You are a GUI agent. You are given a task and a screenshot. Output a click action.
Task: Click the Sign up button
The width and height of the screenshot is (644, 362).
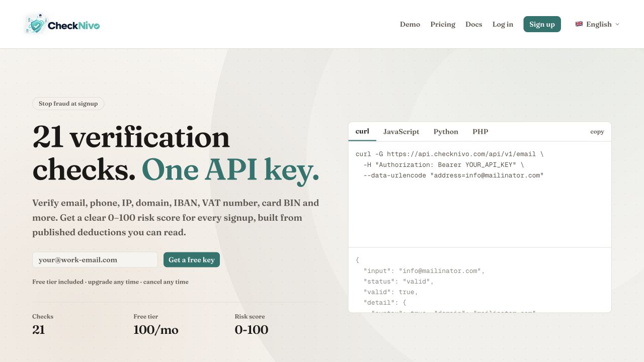click(542, 24)
